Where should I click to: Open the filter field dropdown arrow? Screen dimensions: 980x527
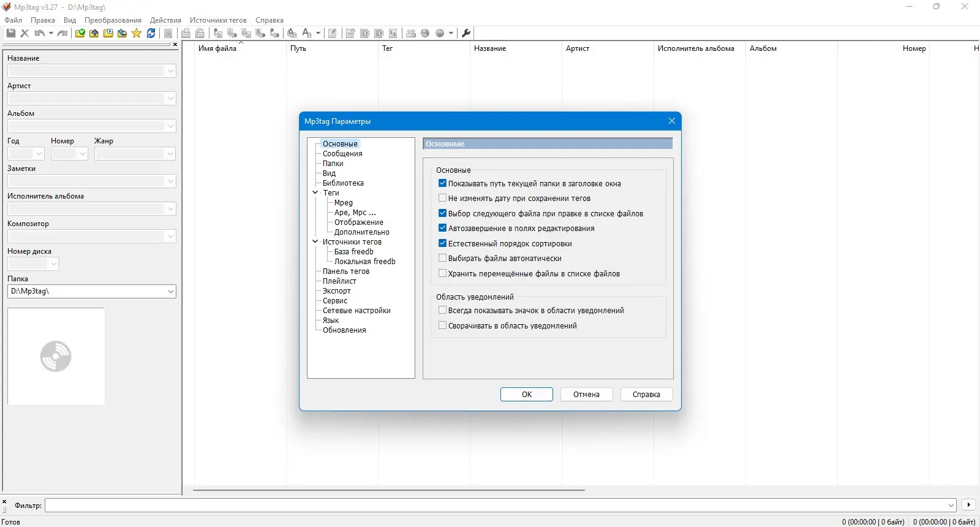(x=951, y=506)
